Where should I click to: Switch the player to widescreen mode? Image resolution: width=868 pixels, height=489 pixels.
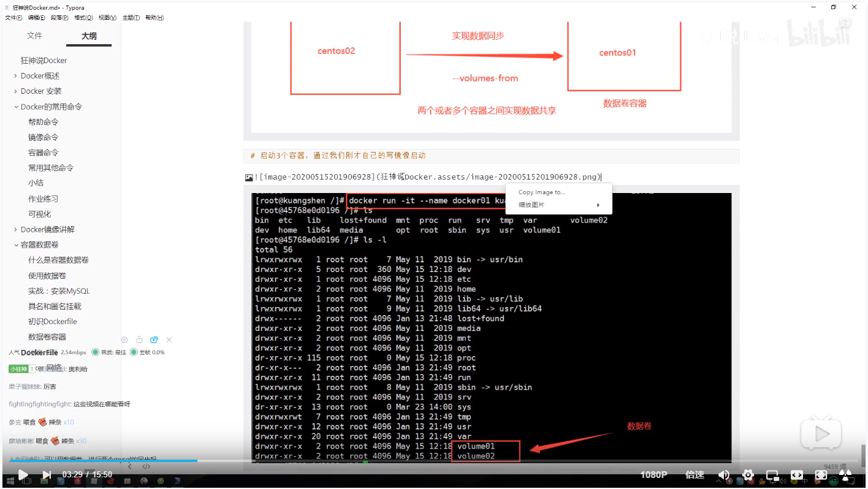(x=796, y=475)
